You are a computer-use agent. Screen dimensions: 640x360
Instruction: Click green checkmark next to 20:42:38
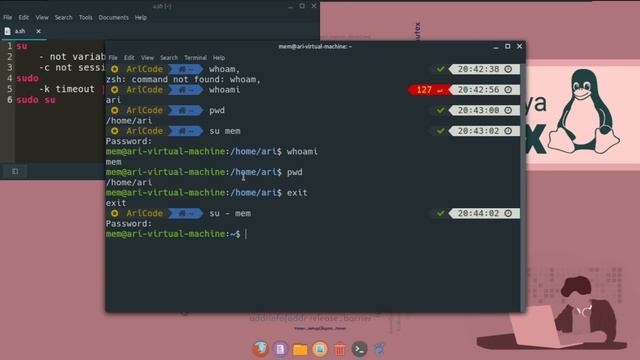(x=440, y=69)
